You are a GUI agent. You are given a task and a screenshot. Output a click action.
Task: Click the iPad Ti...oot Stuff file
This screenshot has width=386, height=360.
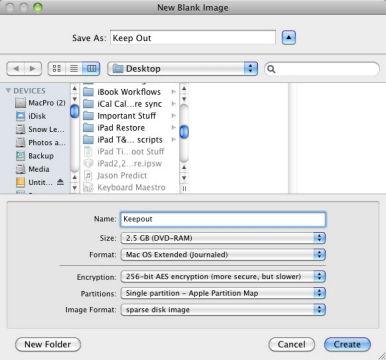coord(125,152)
